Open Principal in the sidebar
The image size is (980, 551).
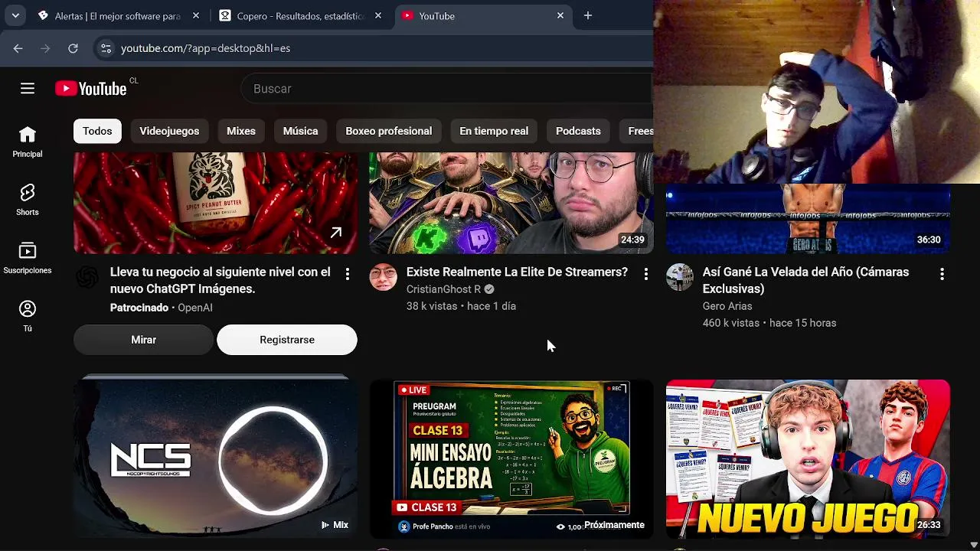[28, 142]
